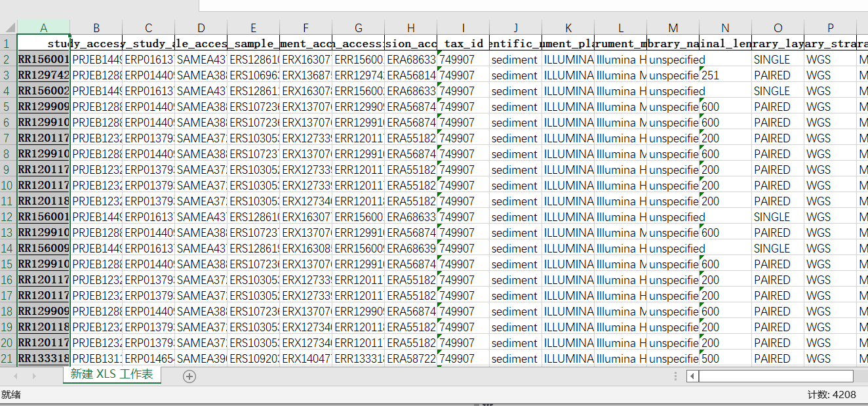Click the SINGLE cell in row 14
Image resolution: width=868 pixels, height=406 pixels.
(778, 248)
